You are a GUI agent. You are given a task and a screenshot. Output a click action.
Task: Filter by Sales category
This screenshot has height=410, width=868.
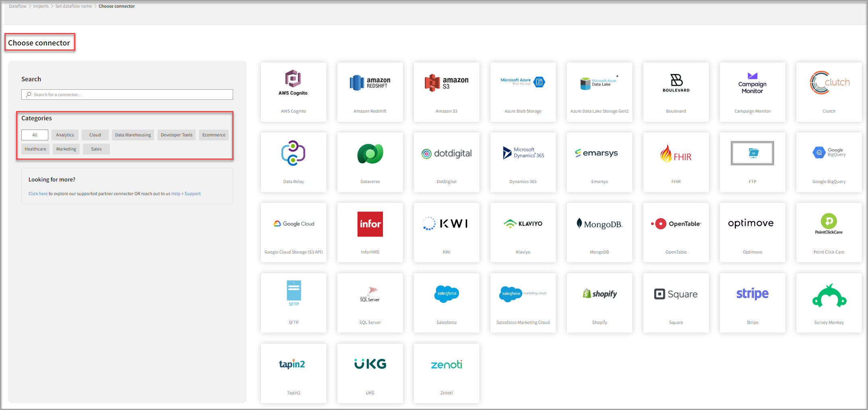click(x=96, y=149)
